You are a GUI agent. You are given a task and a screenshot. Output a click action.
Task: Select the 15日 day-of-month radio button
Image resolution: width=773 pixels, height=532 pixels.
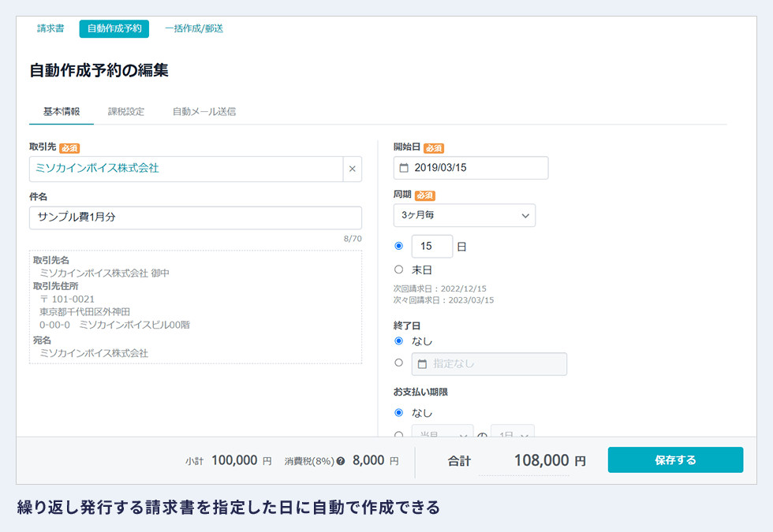click(398, 246)
